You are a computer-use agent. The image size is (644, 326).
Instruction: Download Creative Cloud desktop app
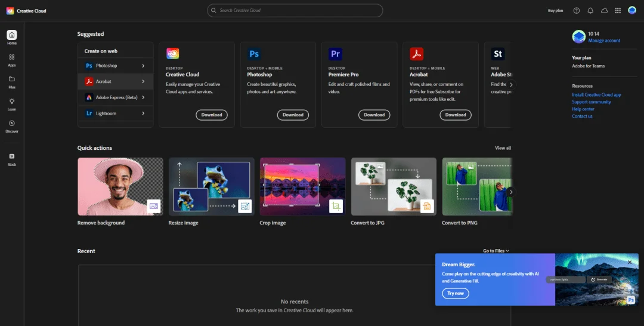[x=212, y=115]
